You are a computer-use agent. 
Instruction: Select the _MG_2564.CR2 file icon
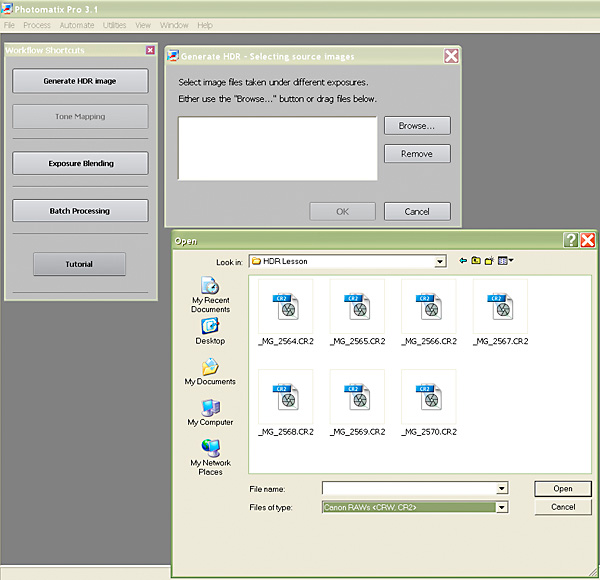pos(285,306)
